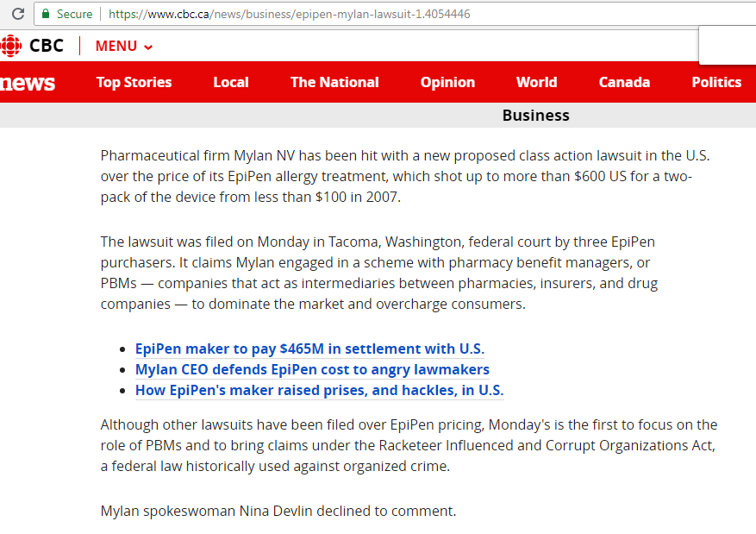756x534 pixels.
Task: Open 'How EpiPen's maker raised prises' link
Action: pos(319,390)
